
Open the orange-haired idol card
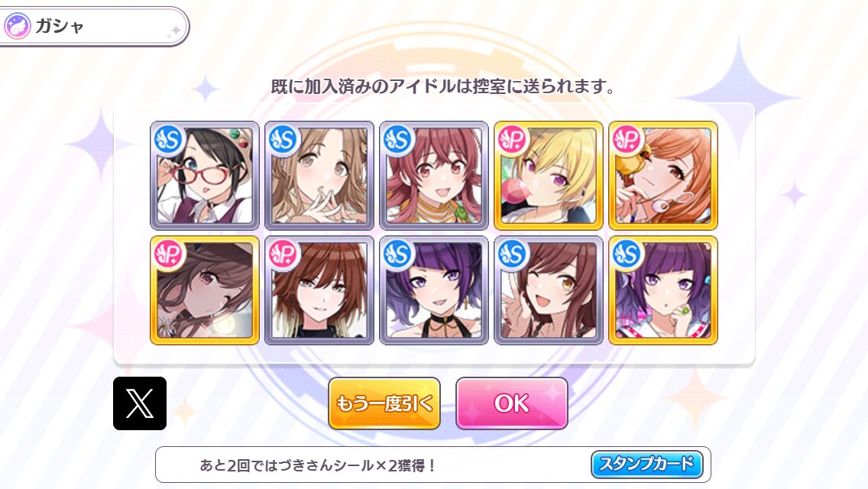(x=662, y=176)
